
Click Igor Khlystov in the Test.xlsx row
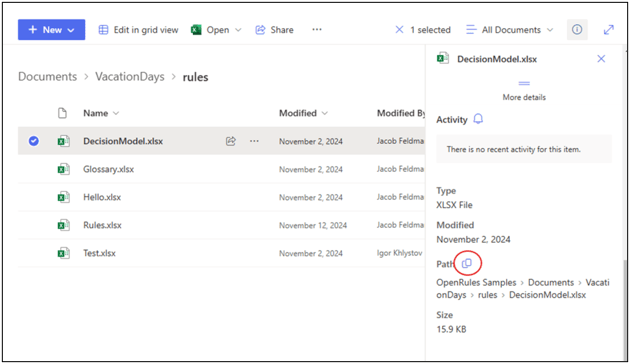click(x=400, y=253)
